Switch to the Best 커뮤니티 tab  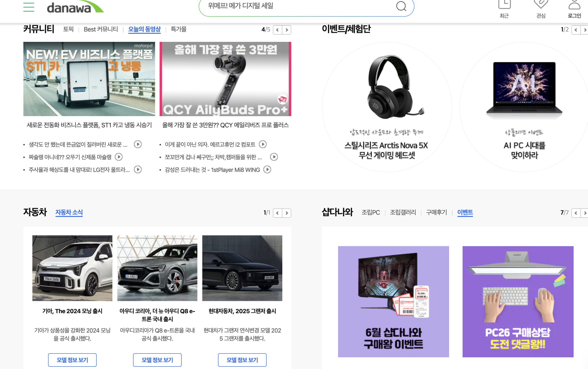pos(101,29)
